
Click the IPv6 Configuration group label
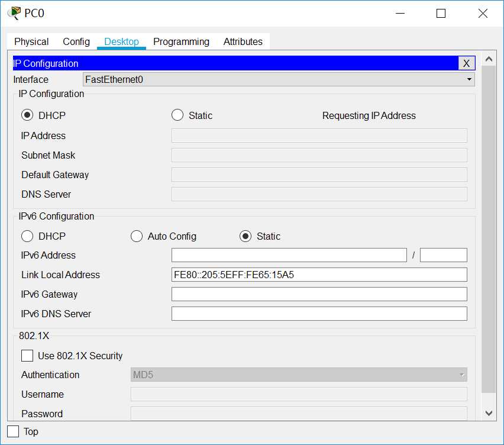[x=56, y=216]
